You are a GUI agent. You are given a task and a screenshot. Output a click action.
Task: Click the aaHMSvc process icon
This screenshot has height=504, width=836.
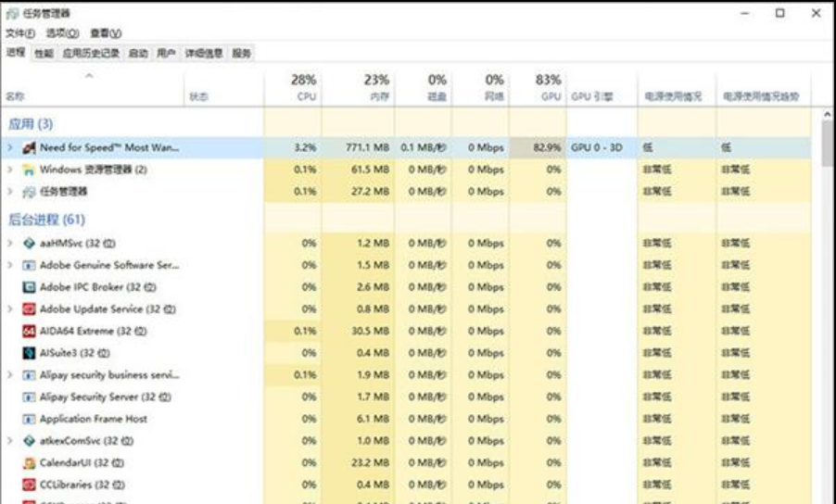(29, 243)
